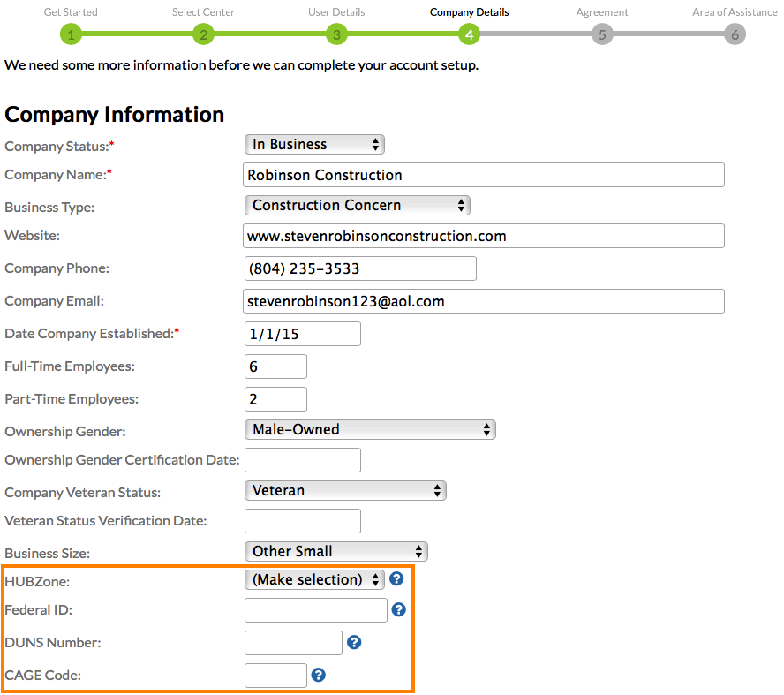The image size is (784, 695).
Task: Click the Company Name text field
Action: tap(483, 175)
